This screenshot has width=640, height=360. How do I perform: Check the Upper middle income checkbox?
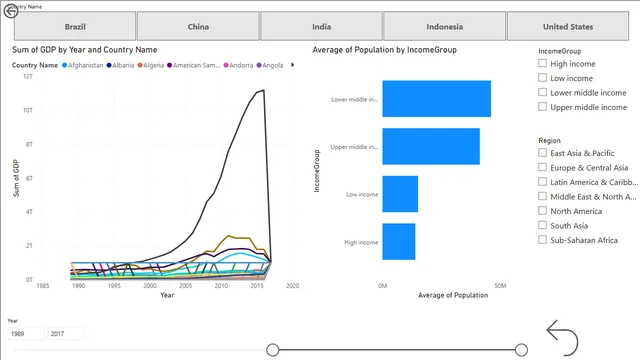[542, 107]
